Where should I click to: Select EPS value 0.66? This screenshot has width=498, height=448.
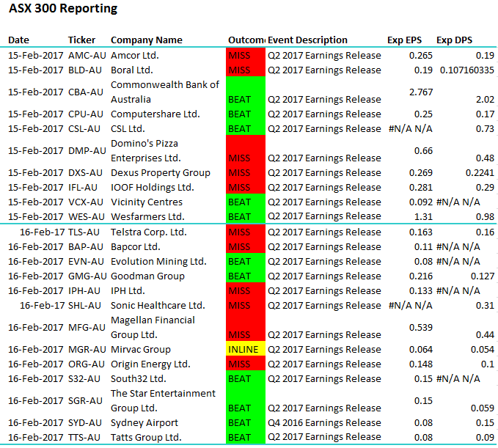tap(423, 151)
